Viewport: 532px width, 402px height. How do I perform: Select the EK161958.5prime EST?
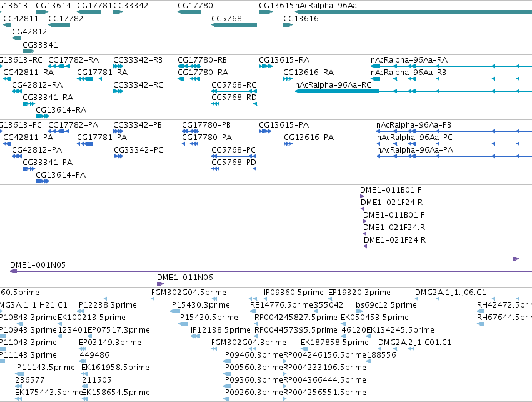116,368
